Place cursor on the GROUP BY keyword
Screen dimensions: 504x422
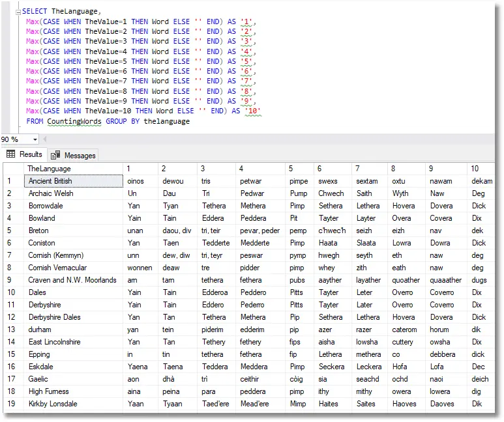pyautogui.click(x=123, y=121)
